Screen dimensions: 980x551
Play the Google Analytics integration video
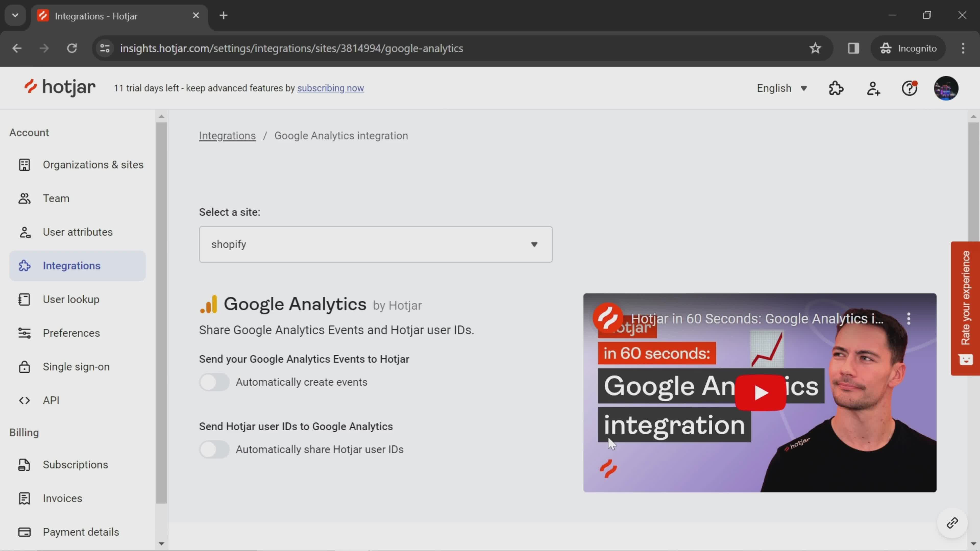(759, 392)
